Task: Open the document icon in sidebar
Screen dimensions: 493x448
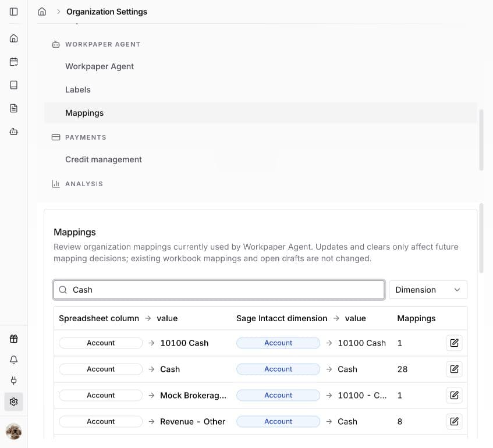Action: [x=13, y=108]
